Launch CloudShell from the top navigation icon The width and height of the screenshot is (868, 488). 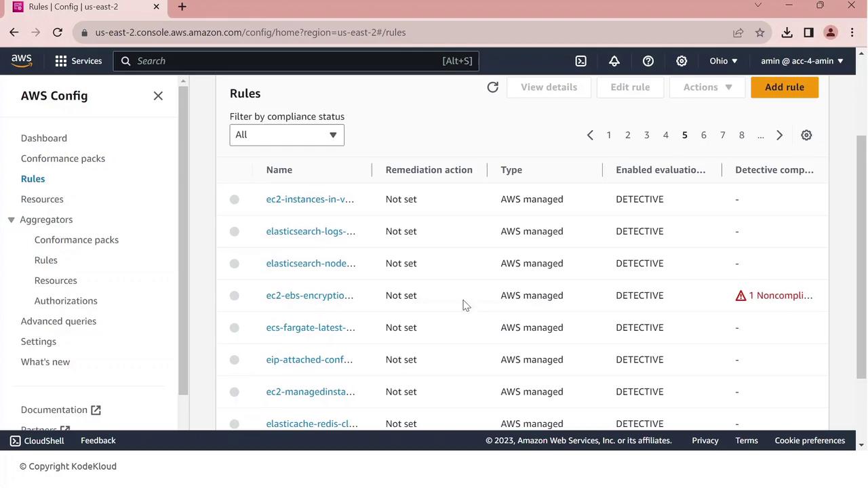click(581, 61)
